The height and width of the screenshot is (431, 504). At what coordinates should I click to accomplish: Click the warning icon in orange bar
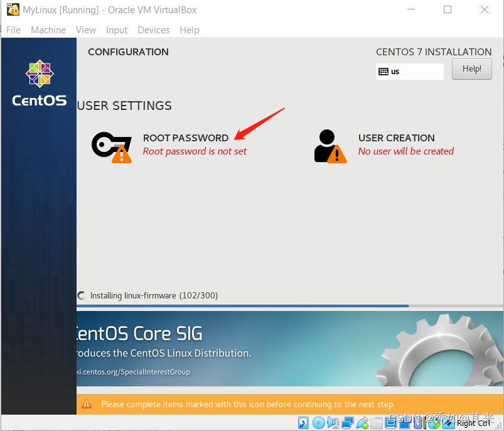(x=87, y=404)
